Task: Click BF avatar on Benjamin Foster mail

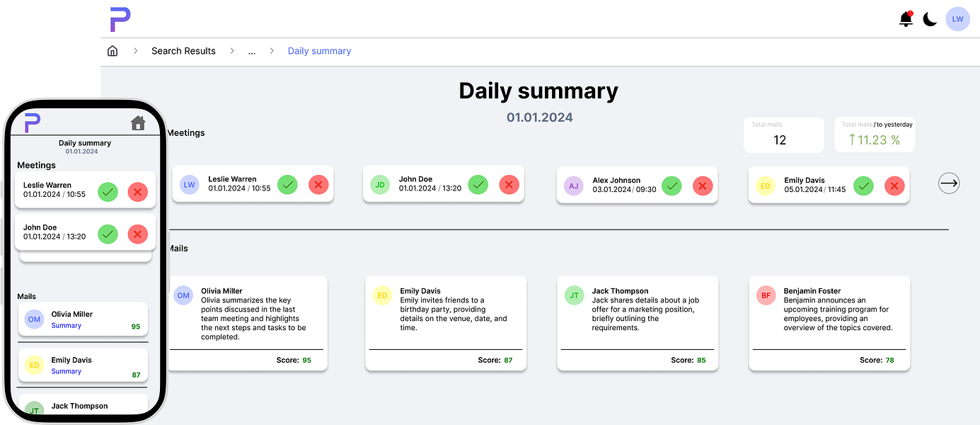Action: [766, 295]
